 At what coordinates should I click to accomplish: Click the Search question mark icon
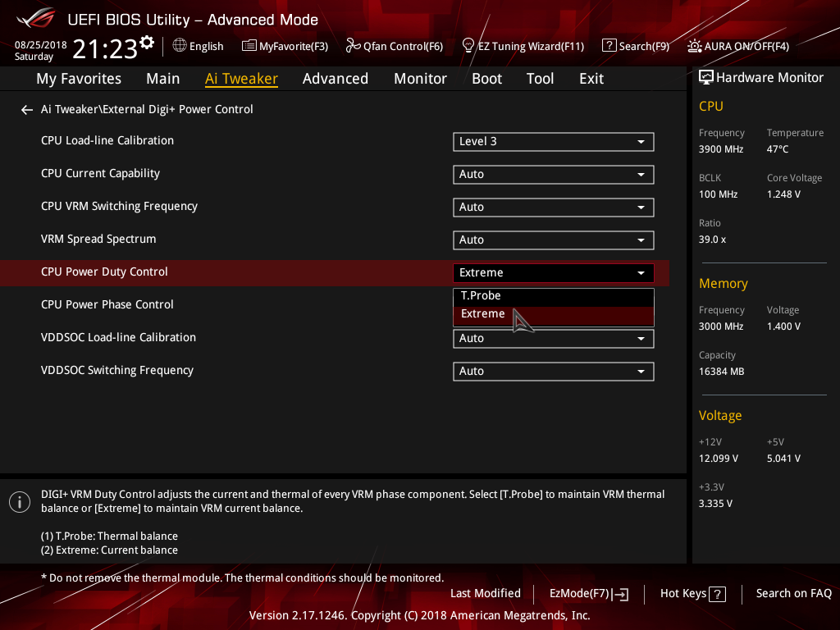coord(609,46)
